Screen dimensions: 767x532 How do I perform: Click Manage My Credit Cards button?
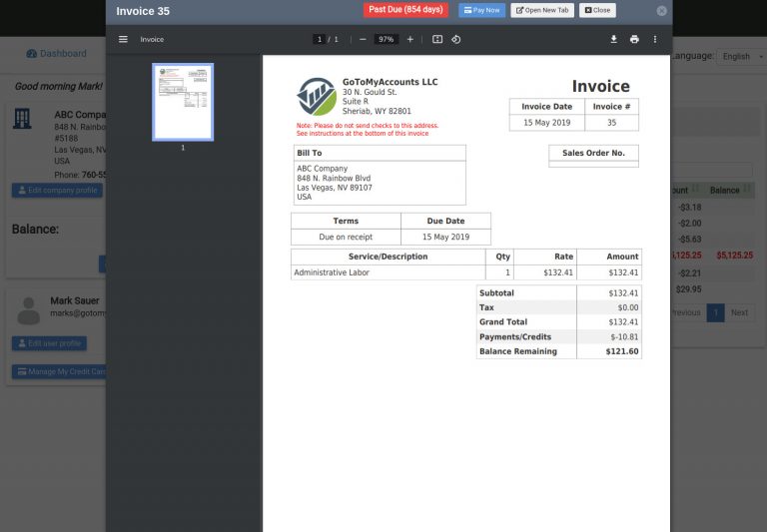pyautogui.click(x=59, y=371)
